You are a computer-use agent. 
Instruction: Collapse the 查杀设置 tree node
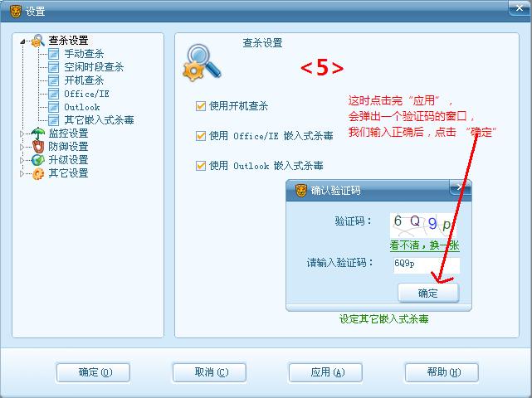tap(22, 41)
